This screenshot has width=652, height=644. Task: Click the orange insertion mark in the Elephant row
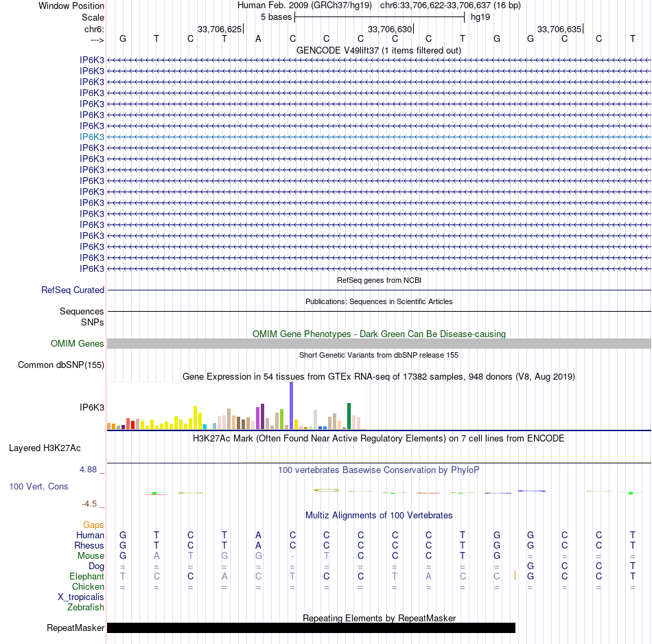click(x=515, y=576)
